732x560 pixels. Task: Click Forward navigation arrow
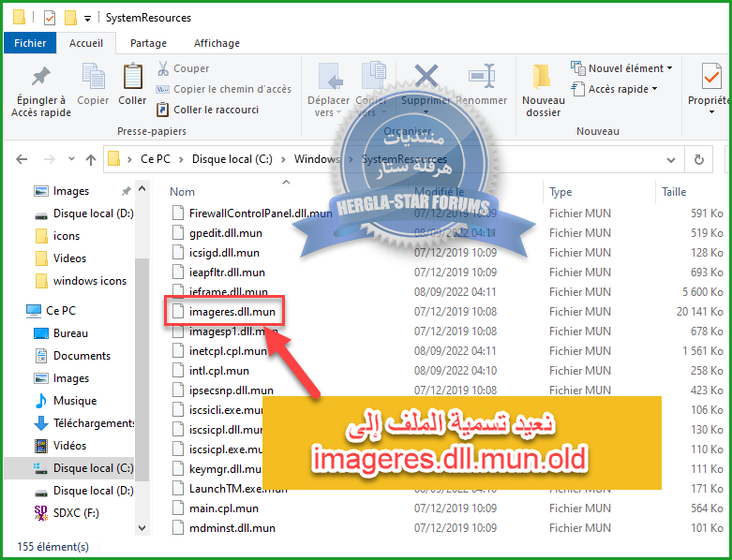pyautogui.click(x=49, y=159)
